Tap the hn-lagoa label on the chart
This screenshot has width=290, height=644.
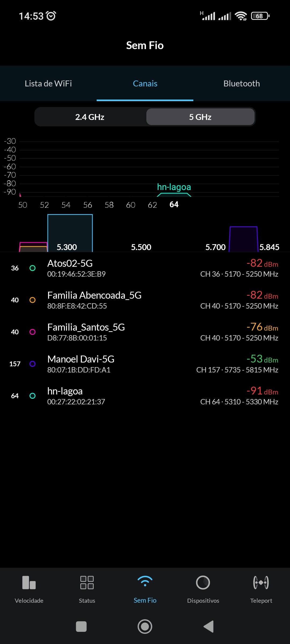tap(174, 187)
